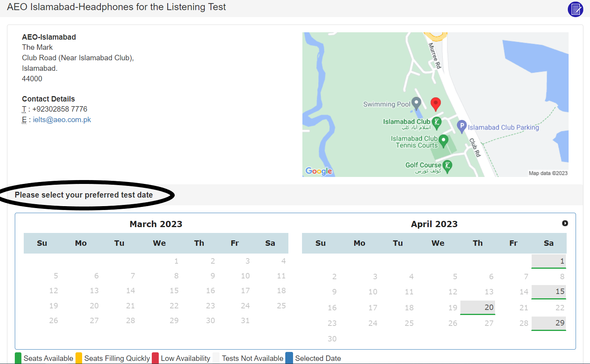Click the postal code 44000
Image resolution: width=590 pixels, height=364 pixels.
32,79
